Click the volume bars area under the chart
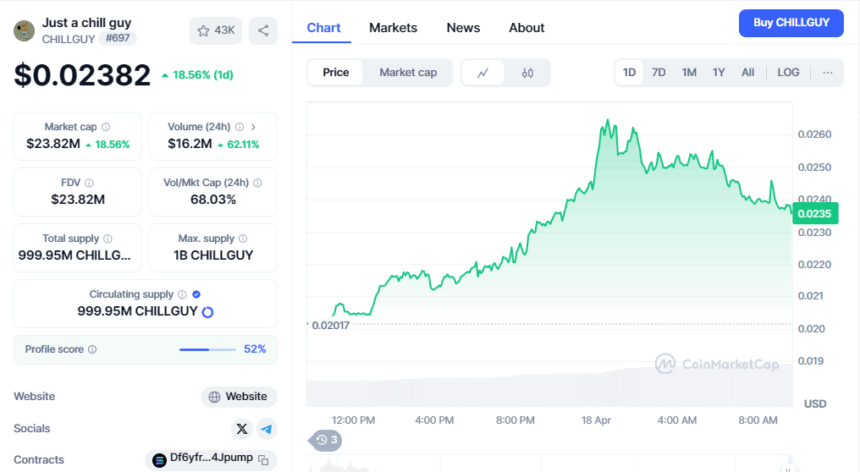 tap(549, 384)
